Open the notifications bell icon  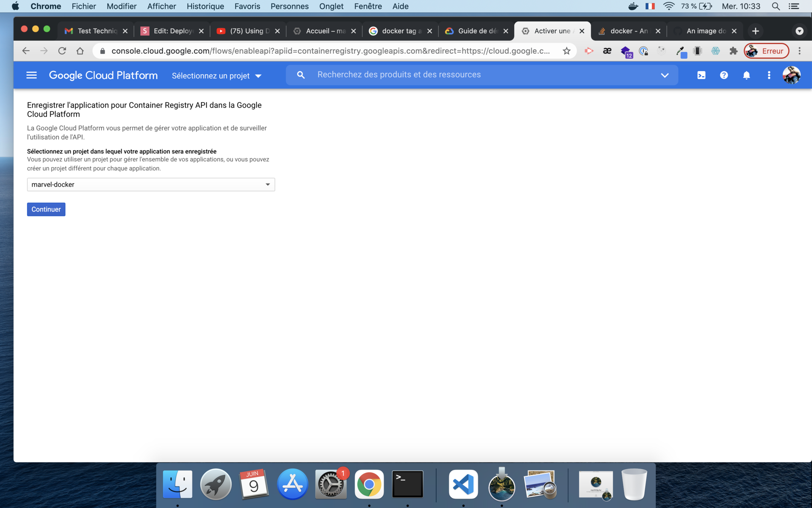click(746, 75)
